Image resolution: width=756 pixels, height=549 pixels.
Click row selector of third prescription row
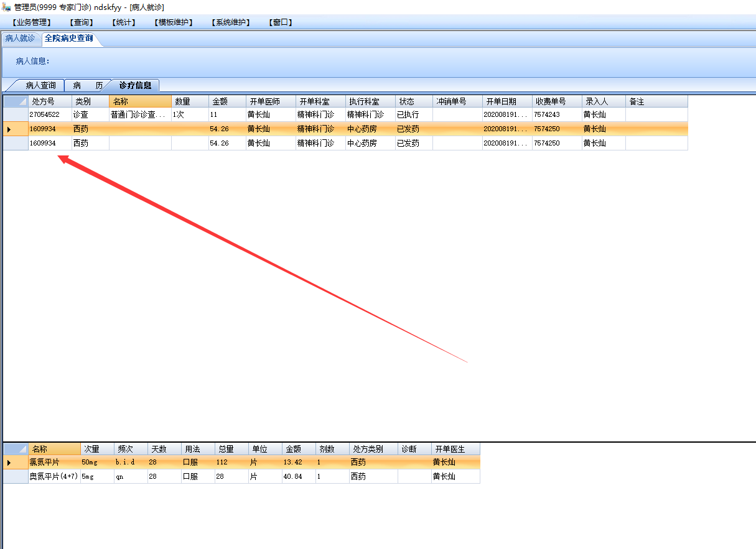[16, 144]
